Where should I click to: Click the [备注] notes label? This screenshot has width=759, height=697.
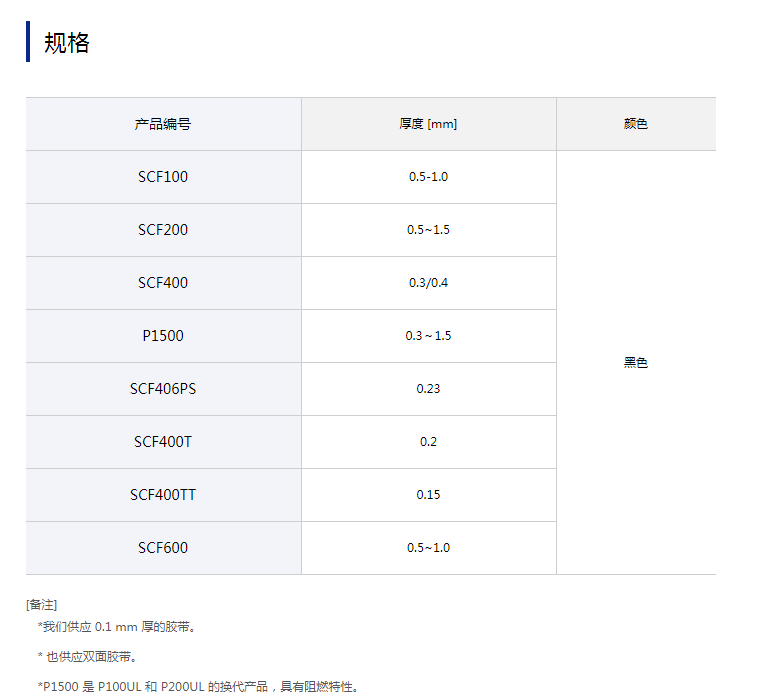[x=42, y=604]
